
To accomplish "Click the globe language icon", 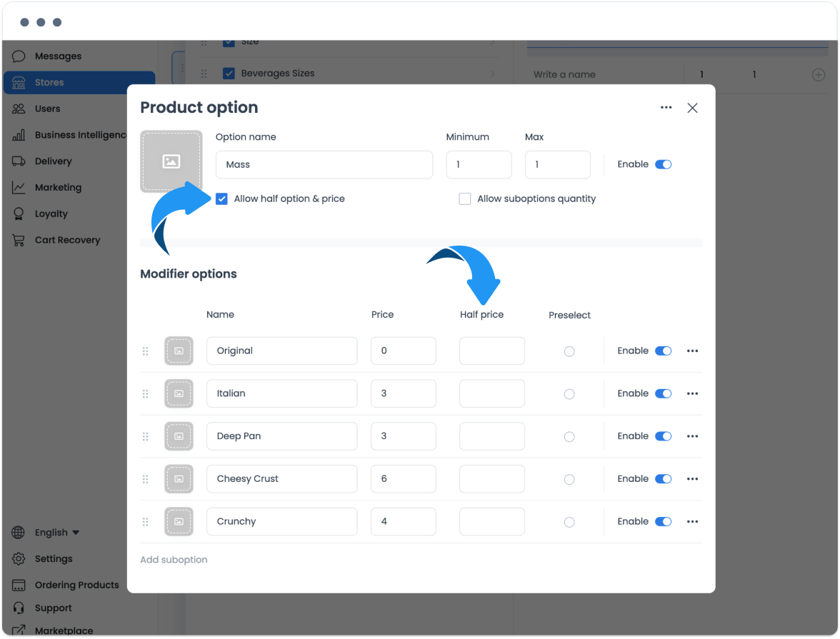I will tap(19, 533).
